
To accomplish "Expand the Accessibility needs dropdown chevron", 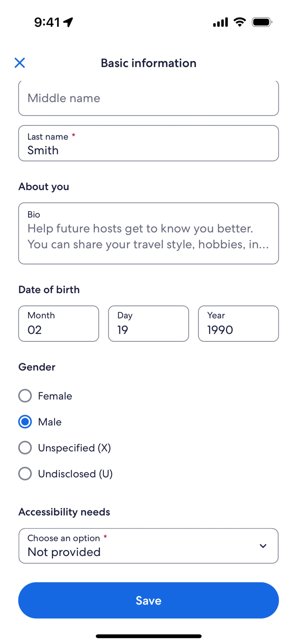I will point(263,546).
